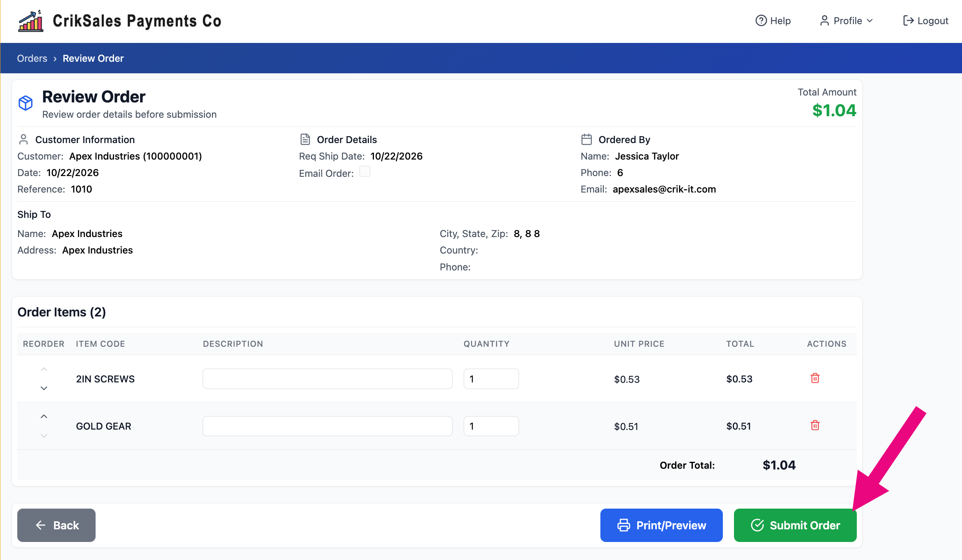Screen dimensions: 962x560
Task: Click the QUANTITY column header
Action: (x=486, y=344)
